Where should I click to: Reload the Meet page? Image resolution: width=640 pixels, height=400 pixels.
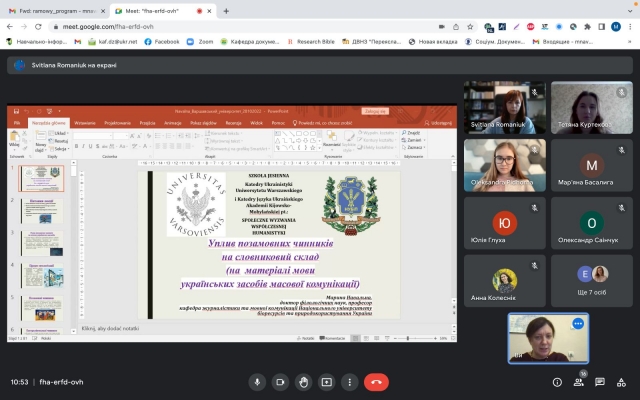tap(38, 27)
